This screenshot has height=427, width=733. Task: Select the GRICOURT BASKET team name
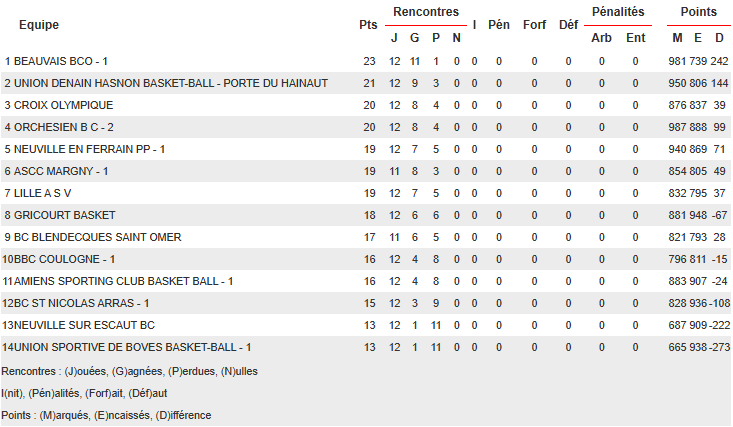[x=65, y=215]
